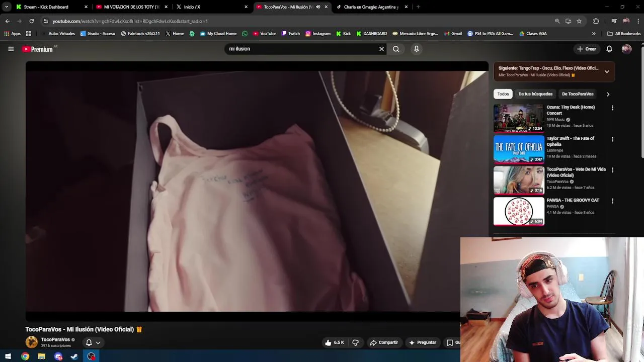Image resolution: width=644 pixels, height=362 pixels.
Task: Open 'The Fate of Ophelia' thumbnail
Action: click(519, 149)
